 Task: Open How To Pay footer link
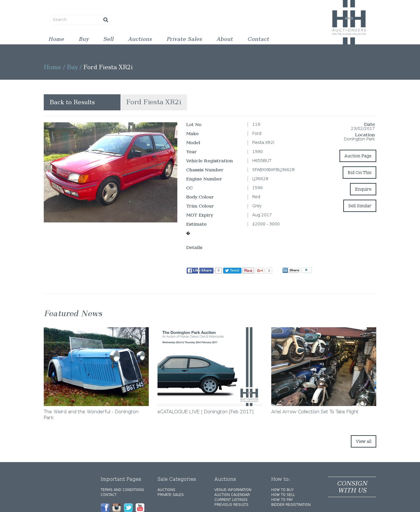tap(282, 500)
